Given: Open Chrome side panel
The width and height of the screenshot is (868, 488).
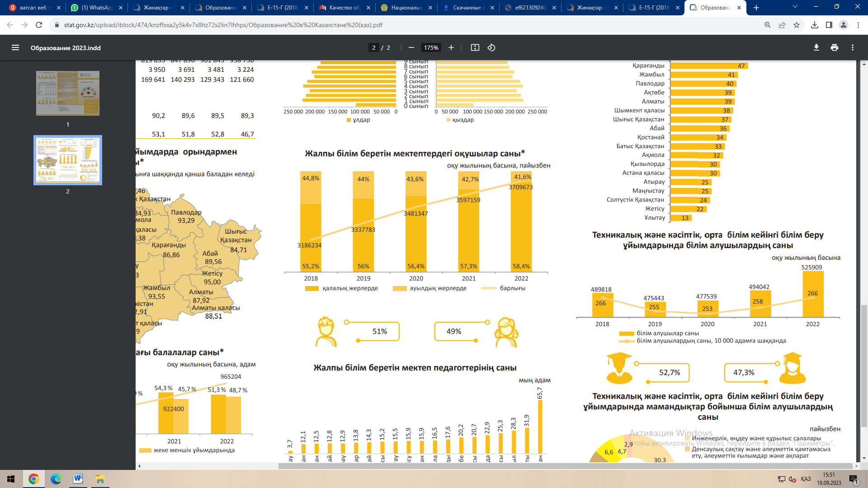Looking at the screenshot, I should [x=829, y=25].
